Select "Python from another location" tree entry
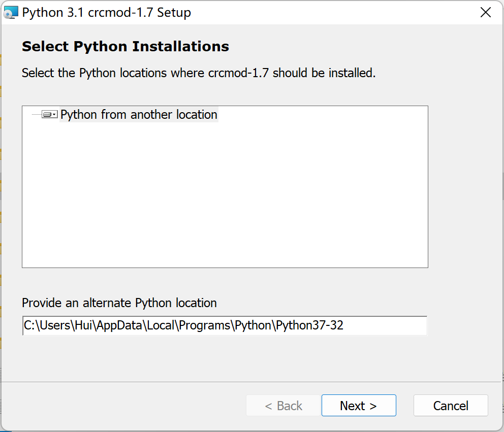Image resolution: width=504 pixels, height=432 pixels. coord(139,115)
